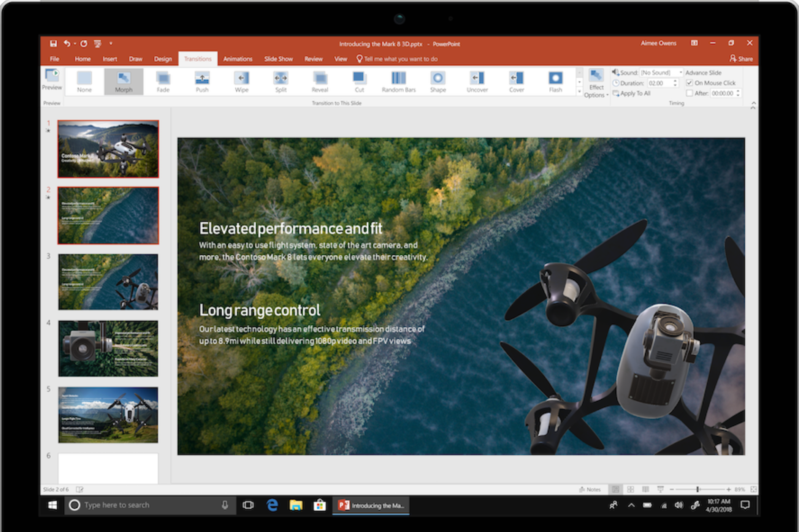The image size is (799, 532).
Task: Open the File tab
Action: point(54,59)
